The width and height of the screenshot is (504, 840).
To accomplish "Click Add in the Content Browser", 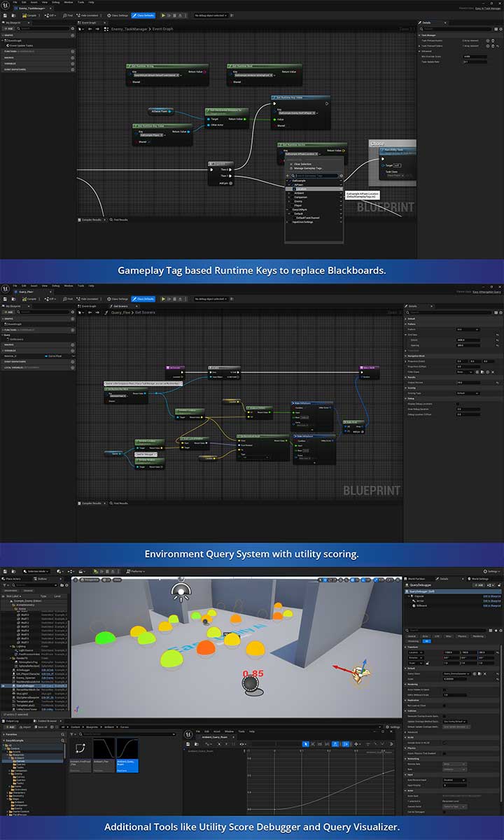I will [x=10, y=727].
